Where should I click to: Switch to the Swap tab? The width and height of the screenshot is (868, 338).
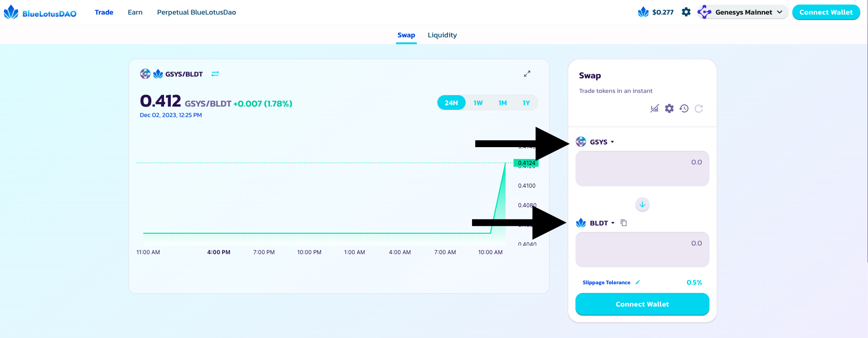(x=406, y=35)
